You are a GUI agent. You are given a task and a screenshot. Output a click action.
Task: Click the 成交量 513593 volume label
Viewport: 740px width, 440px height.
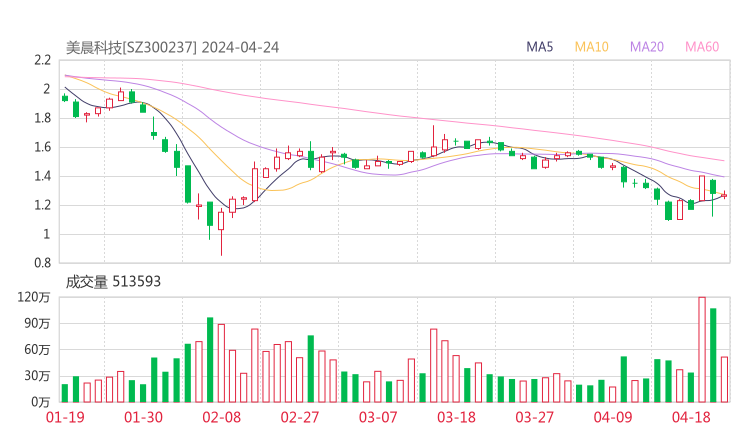113,282
